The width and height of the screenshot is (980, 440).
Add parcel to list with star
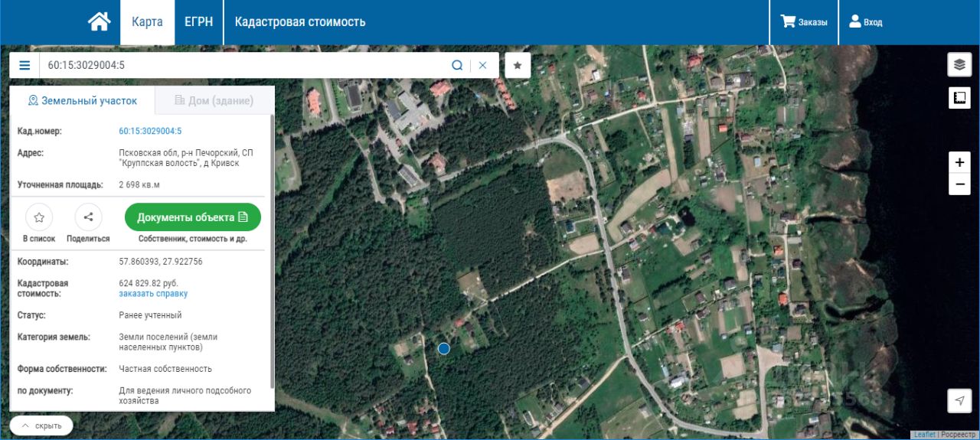(39, 217)
